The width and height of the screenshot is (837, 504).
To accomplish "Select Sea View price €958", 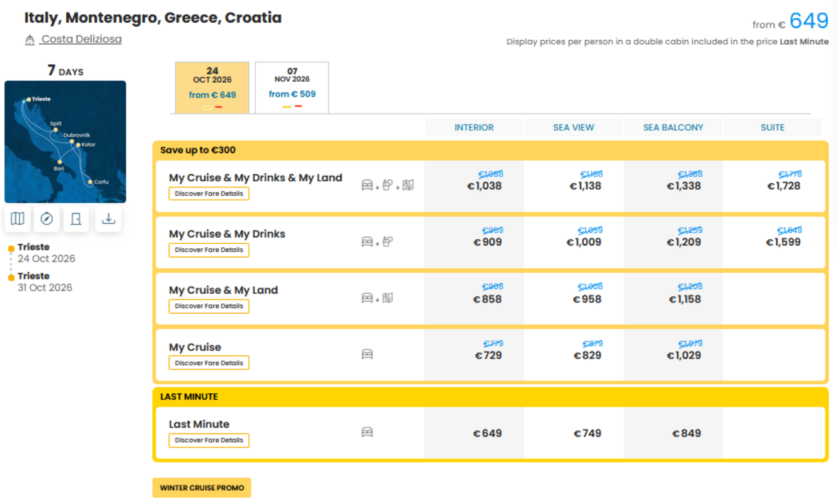I will coord(587,299).
